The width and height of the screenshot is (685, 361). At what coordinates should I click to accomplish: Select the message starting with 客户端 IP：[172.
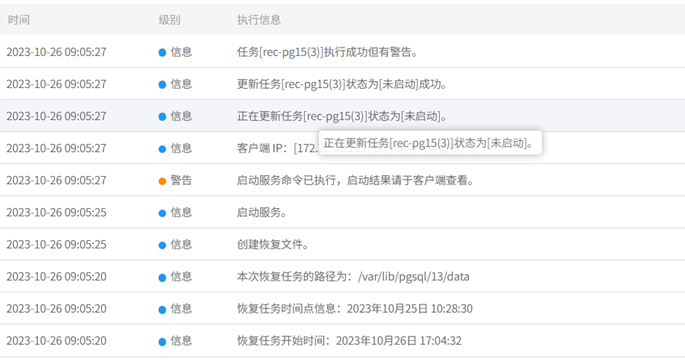[x=278, y=148]
